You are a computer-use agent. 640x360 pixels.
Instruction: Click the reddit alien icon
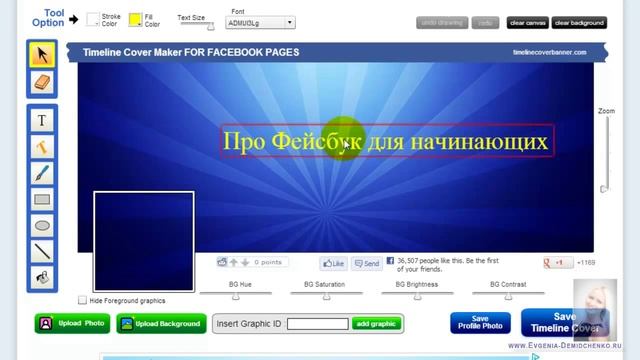222,262
